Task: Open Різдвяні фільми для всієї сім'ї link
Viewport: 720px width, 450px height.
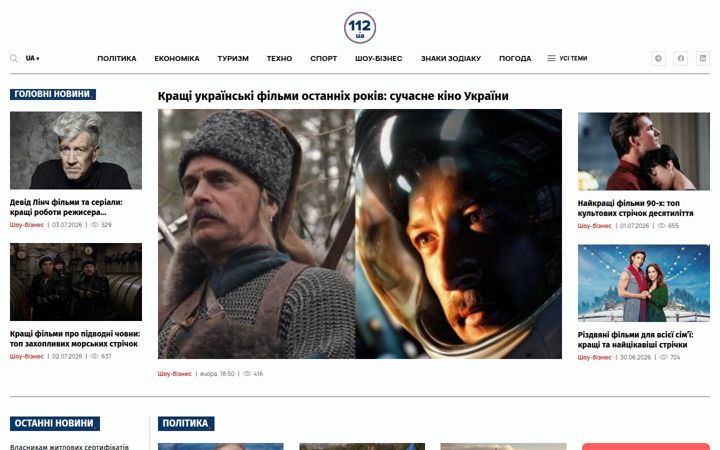Action: [x=636, y=339]
